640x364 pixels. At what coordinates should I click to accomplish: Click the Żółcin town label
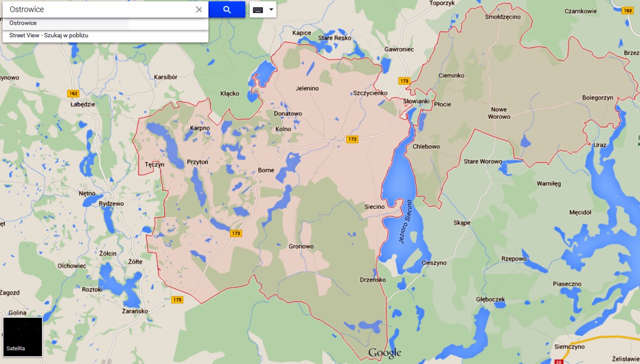point(108,254)
